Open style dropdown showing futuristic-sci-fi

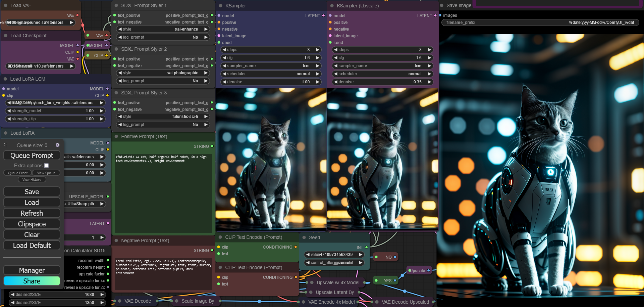[x=163, y=117]
